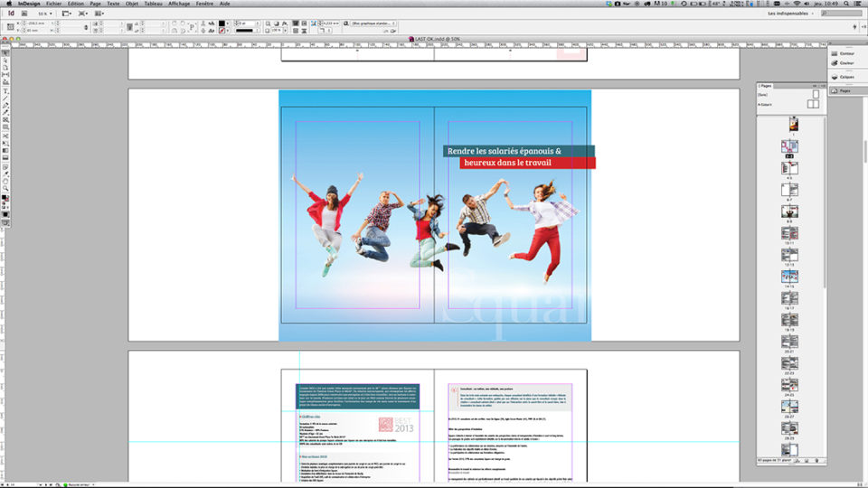
Task: Click the control bar fill color swatch
Action: (222, 23)
